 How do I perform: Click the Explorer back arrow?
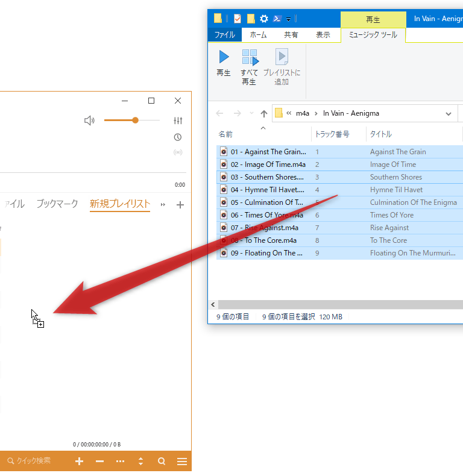pyautogui.click(x=219, y=113)
